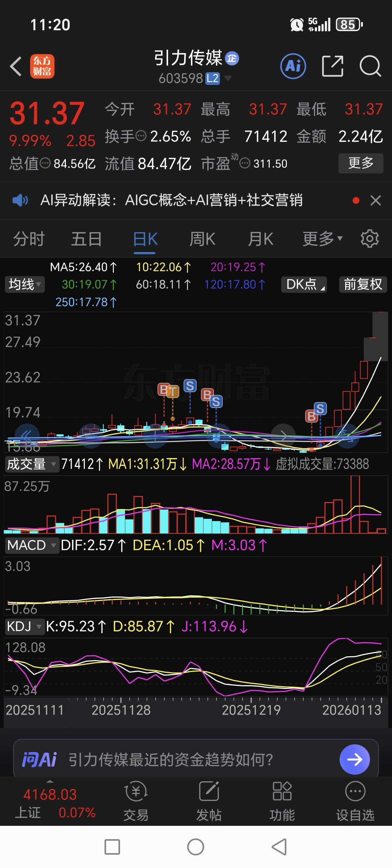Tap Android home circle button
This screenshot has width=392, height=868.
tap(195, 847)
